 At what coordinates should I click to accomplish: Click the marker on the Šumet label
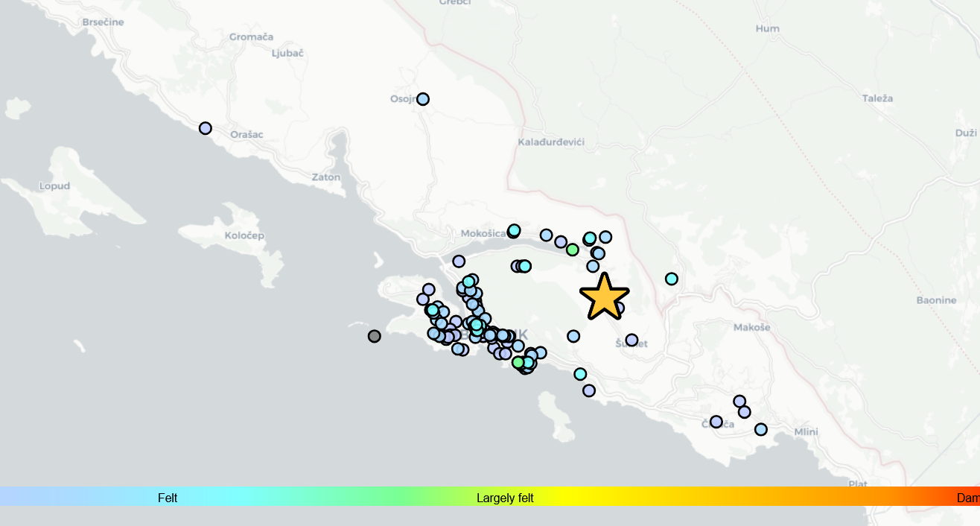(x=631, y=340)
